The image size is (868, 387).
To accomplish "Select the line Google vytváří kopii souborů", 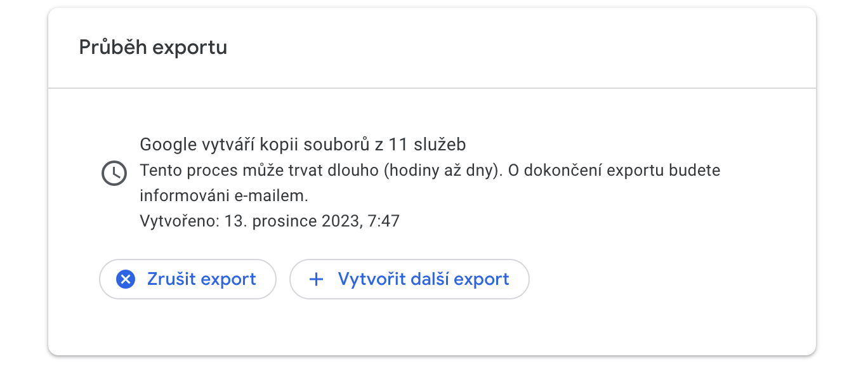I will click(x=303, y=145).
